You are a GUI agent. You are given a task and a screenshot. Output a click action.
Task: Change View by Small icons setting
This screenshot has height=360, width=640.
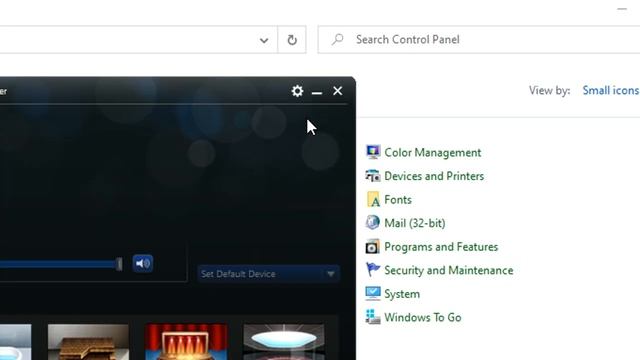pos(611,90)
